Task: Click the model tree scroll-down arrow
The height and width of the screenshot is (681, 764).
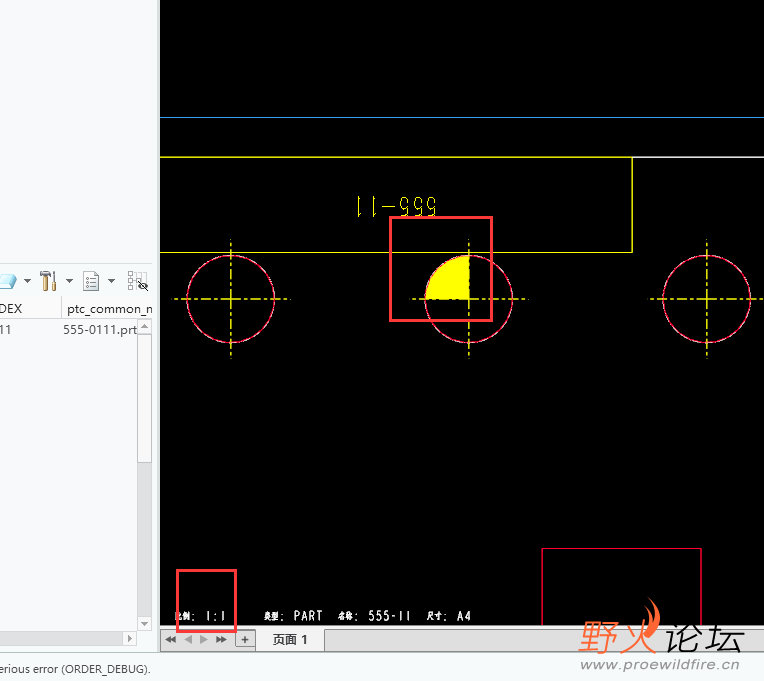Action: click(145, 624)
